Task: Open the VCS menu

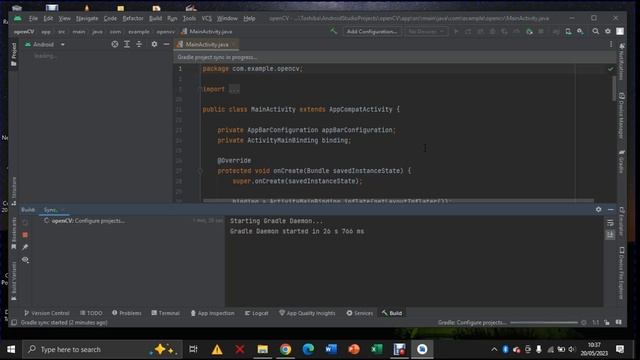Action: pos(207,18)
